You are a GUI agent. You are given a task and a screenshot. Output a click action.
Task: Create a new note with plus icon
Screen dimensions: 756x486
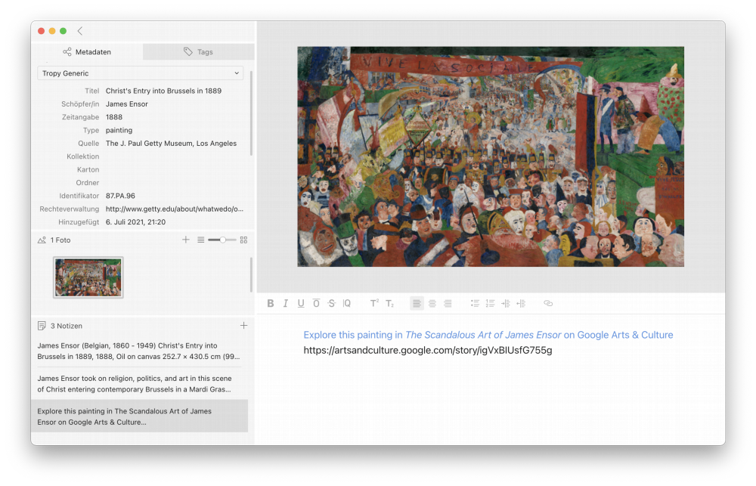tap(243, 326)
